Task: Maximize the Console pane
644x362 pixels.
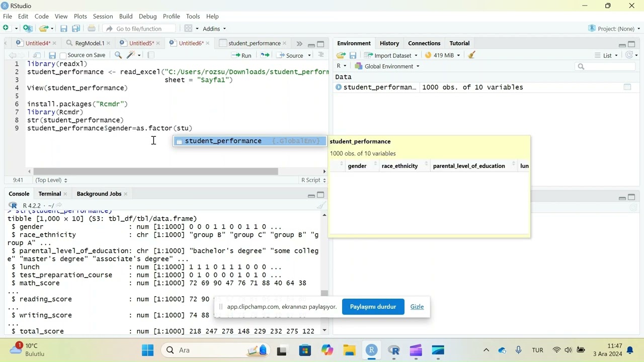Action: click(320, 195)
